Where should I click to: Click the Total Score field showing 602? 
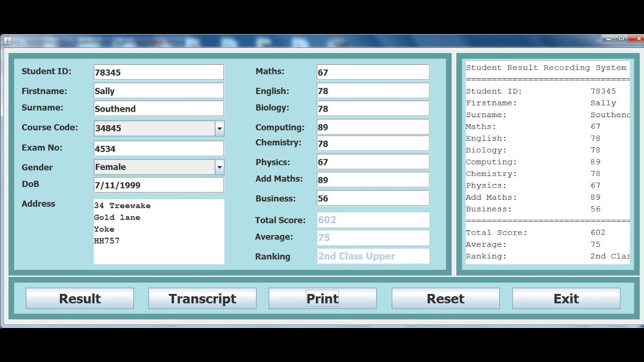[x=373, y=220]
